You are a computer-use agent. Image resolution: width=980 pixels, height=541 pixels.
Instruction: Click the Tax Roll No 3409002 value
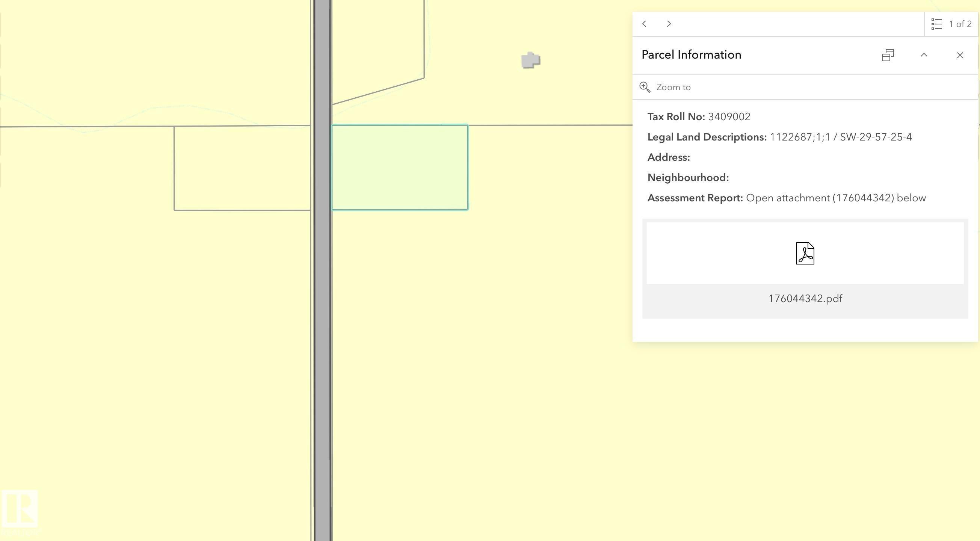point(729,117)
